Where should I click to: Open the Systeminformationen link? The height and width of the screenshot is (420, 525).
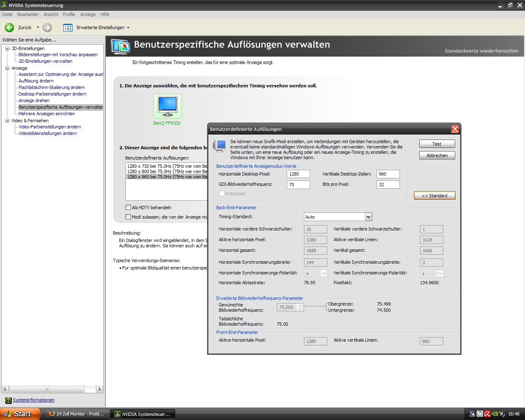click(34, 400)
